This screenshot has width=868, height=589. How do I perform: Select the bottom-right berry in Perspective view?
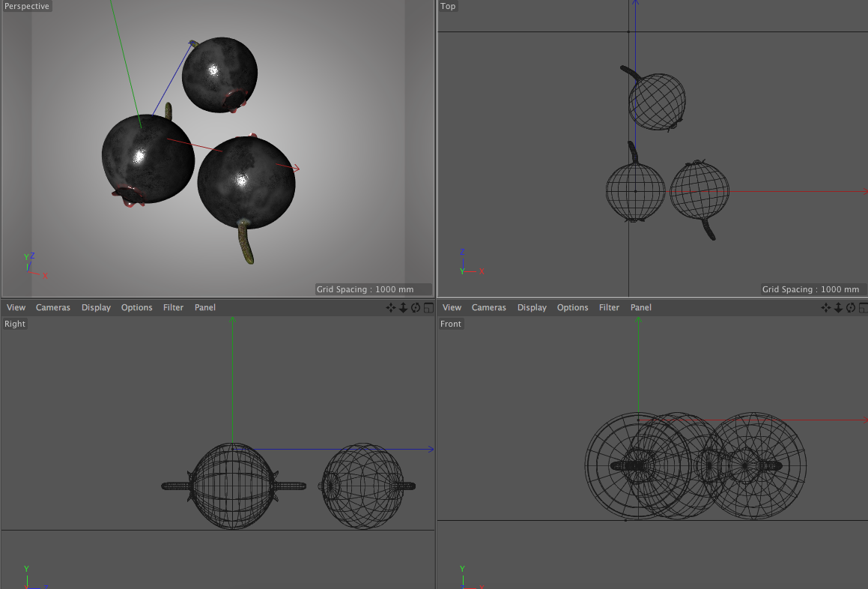(246, 183)
